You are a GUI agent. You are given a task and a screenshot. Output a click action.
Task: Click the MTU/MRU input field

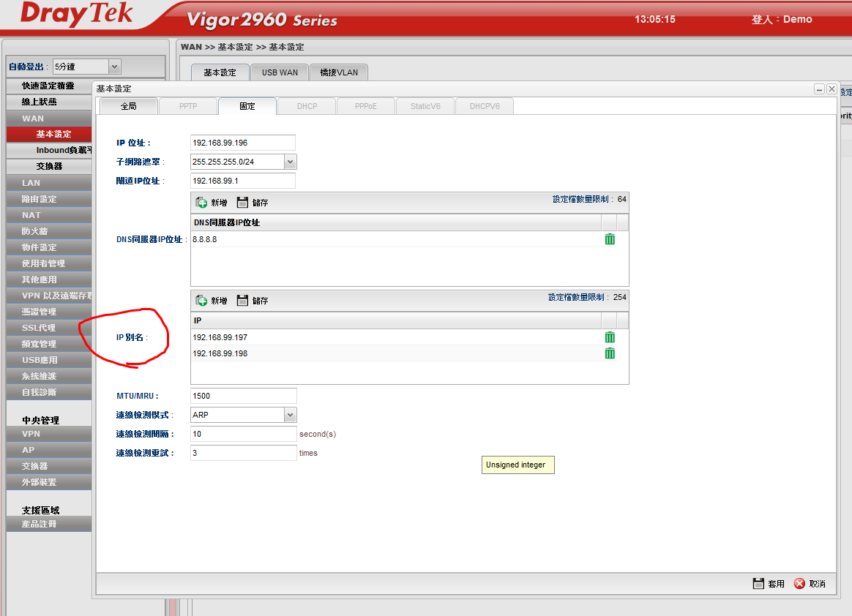click(x=243, y=396)
